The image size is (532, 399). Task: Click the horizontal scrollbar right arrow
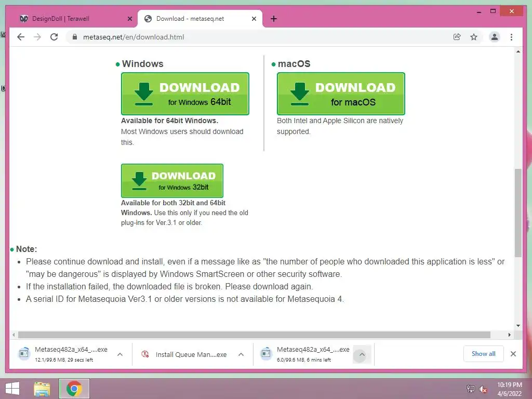coord(509,335)
